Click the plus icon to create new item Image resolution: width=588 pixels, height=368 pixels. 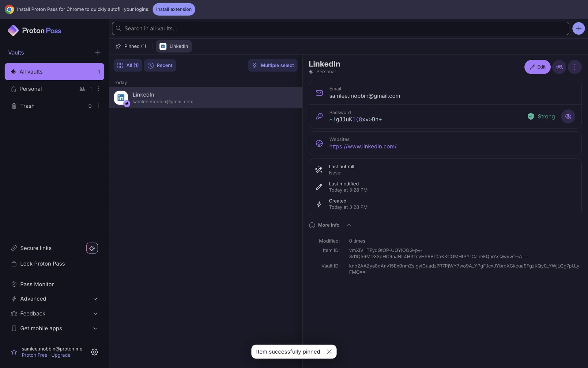pos(578,29)
